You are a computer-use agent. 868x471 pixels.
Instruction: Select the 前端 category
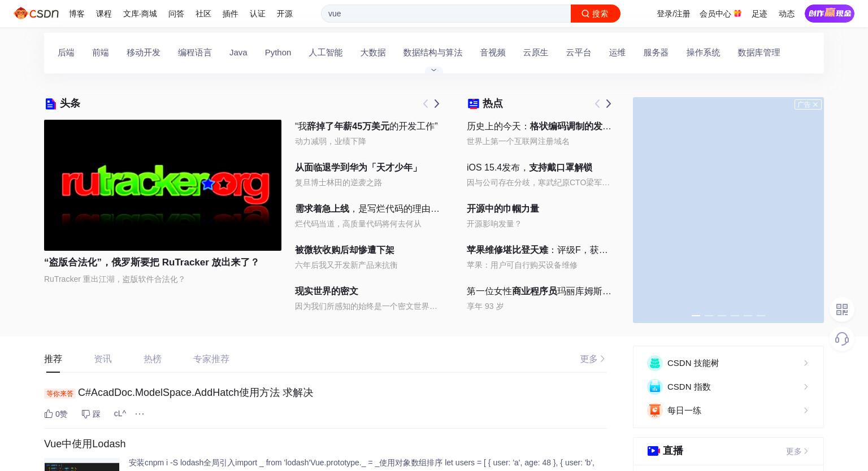click(x=101, y=53)
